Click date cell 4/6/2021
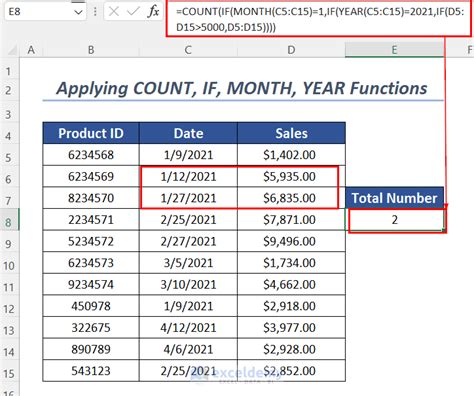474x396 pixels. coord(188,349)
